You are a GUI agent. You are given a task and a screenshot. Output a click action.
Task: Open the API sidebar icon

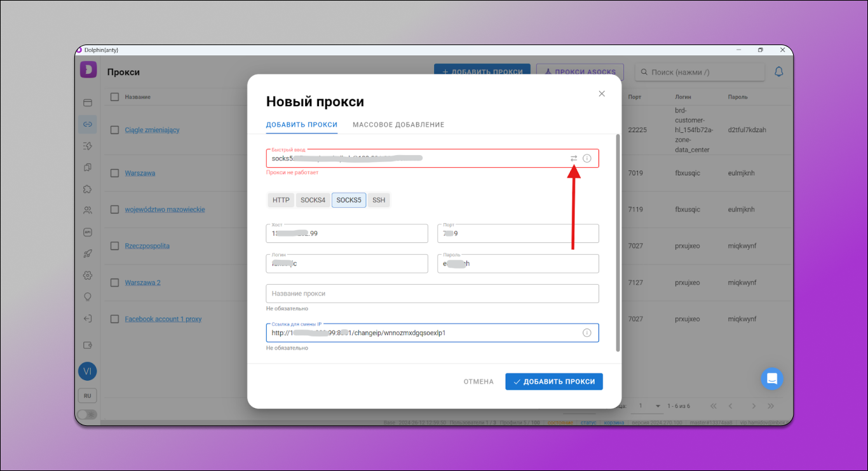click(x=88, y=232)
